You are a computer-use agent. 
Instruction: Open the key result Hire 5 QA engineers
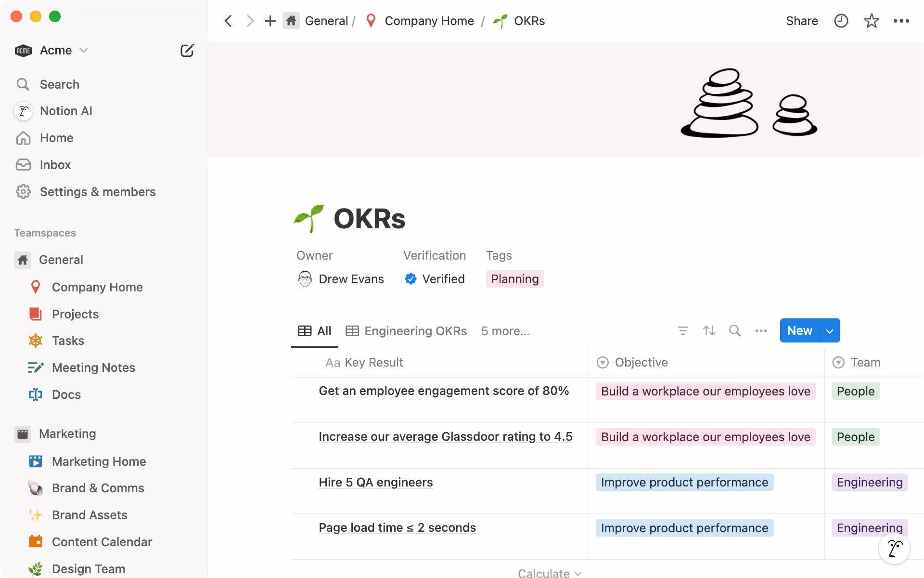coord(375,482)
